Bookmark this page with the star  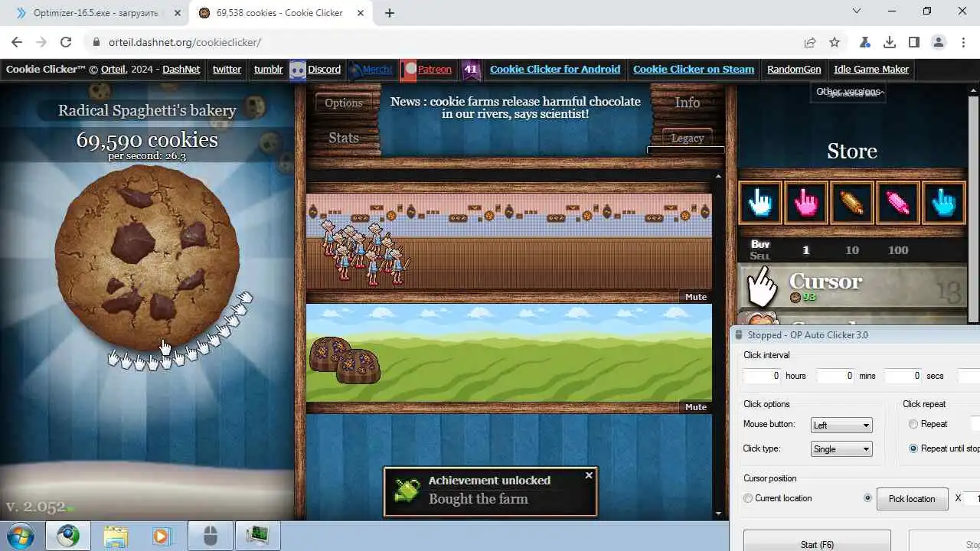click(835, 42)
